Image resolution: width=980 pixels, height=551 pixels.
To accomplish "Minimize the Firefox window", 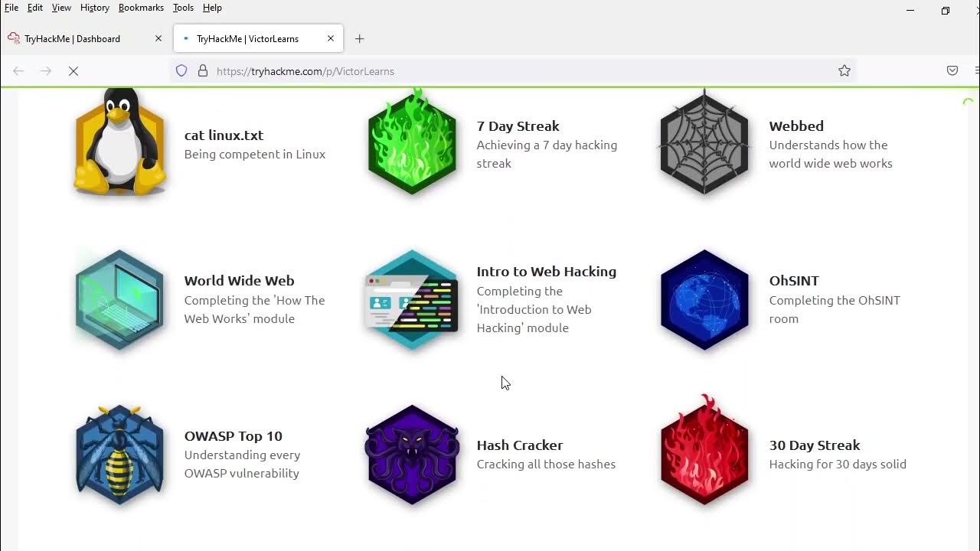I will tap(910, 11).
